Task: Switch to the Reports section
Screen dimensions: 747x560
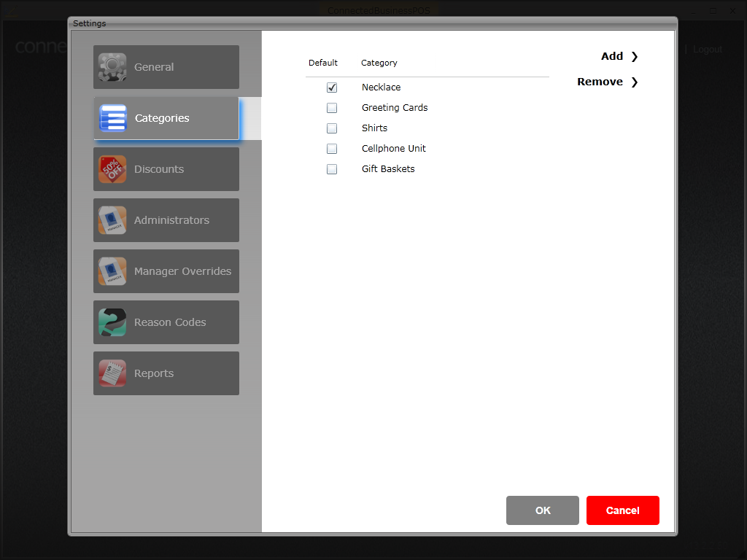Action: click(x=166, y=373)
